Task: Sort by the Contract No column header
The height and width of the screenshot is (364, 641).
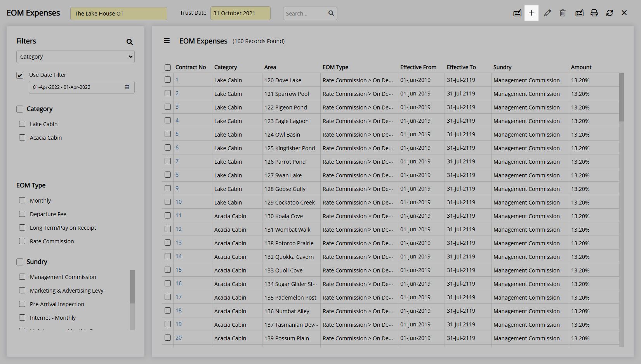Action: click(x=191, y=67)
